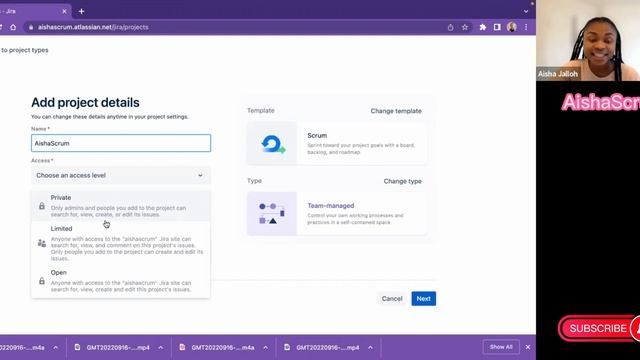Click Change type
Screen dimensions: 640x360
[x=402, y=181]
